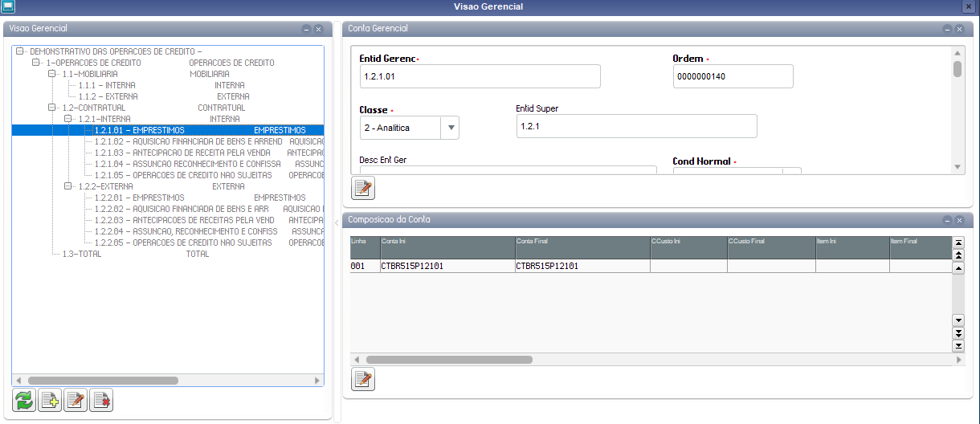
Task: Click the Conta Ini column header
Action: pos(447,247)
